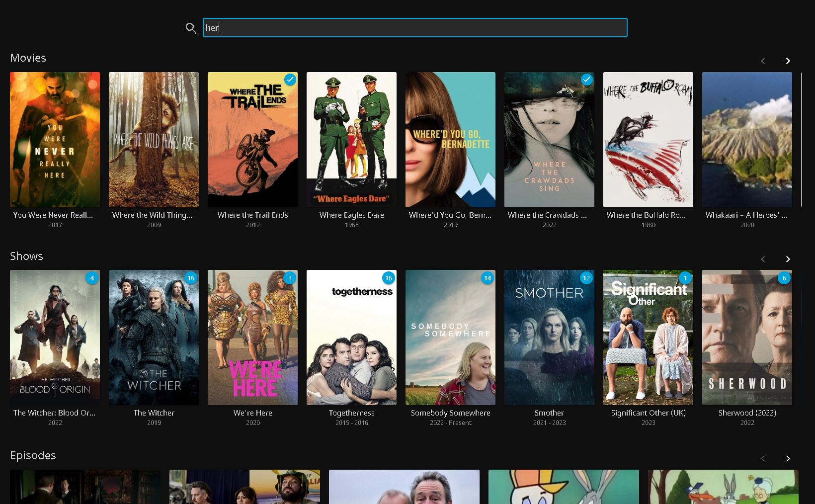815x504 pixels.
Task: Advance the Shows row with right chevron
Action: coord(788,259)
